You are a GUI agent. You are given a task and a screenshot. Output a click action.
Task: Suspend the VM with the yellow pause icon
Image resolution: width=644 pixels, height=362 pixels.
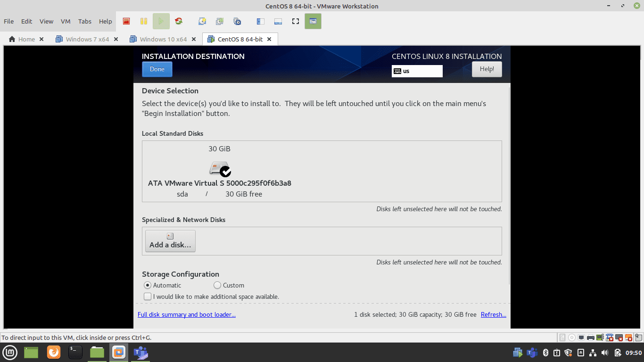(144, 21)
